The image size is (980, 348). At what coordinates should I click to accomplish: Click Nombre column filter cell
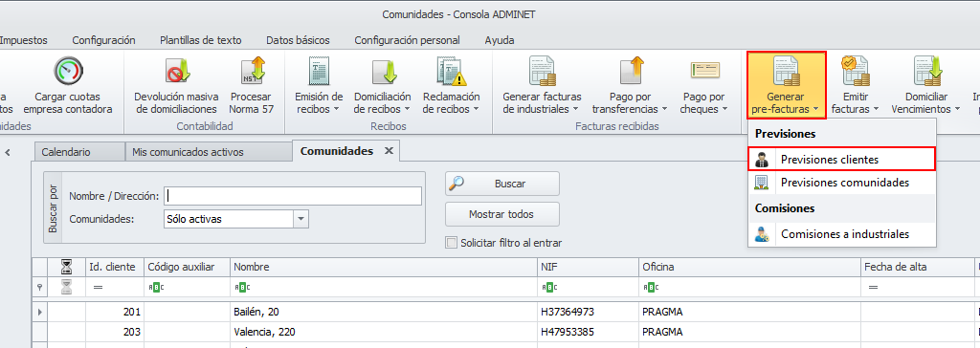click(383, 288)
